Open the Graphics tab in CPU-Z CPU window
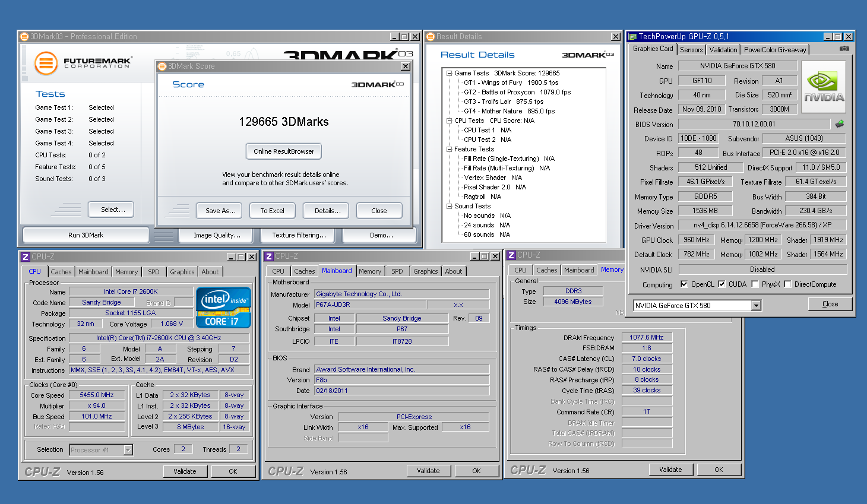The image size is (867, 504). coord(182,272)
